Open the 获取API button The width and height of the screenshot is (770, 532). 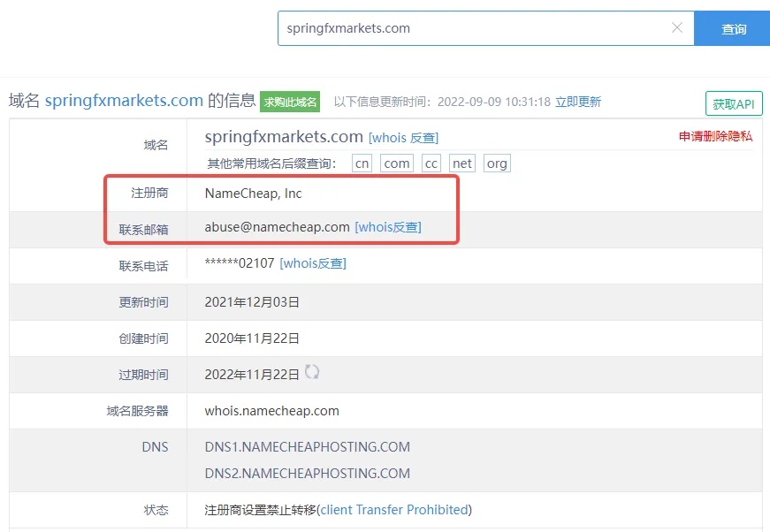pos(734,103)
